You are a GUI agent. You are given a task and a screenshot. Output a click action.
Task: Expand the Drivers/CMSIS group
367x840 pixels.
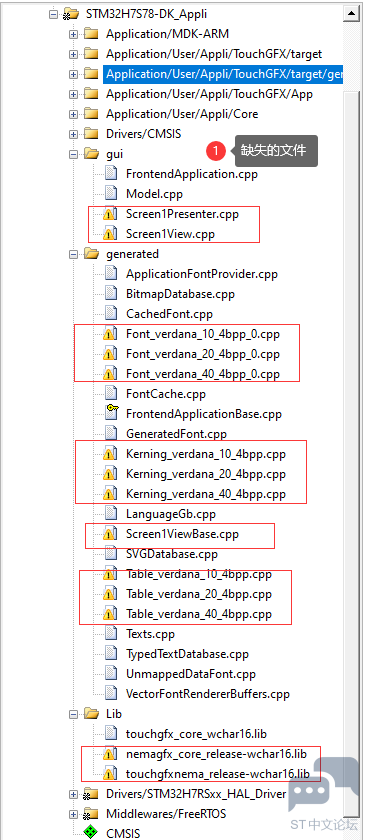(73, 134)
